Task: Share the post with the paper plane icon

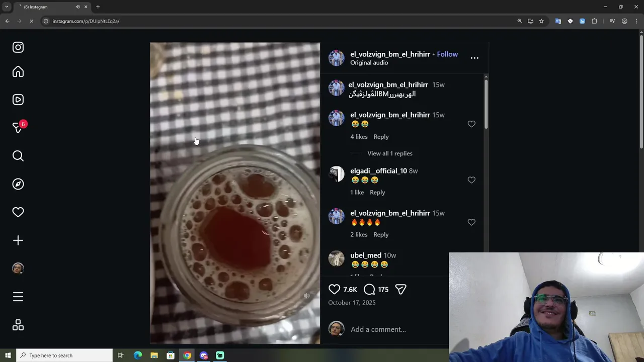Action: click(400, 289)
